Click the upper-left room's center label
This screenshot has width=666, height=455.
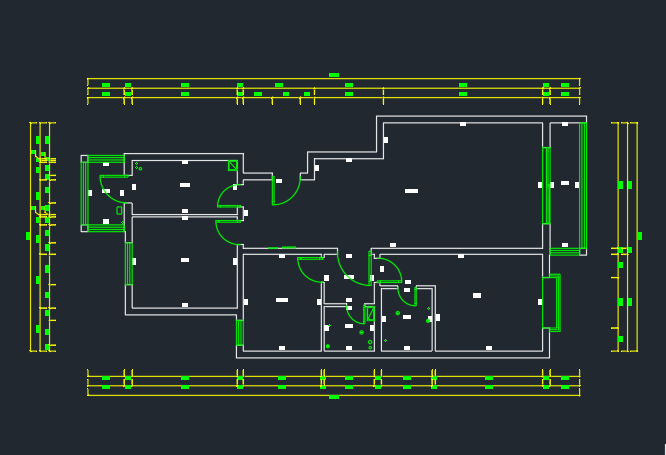(185, 185)
